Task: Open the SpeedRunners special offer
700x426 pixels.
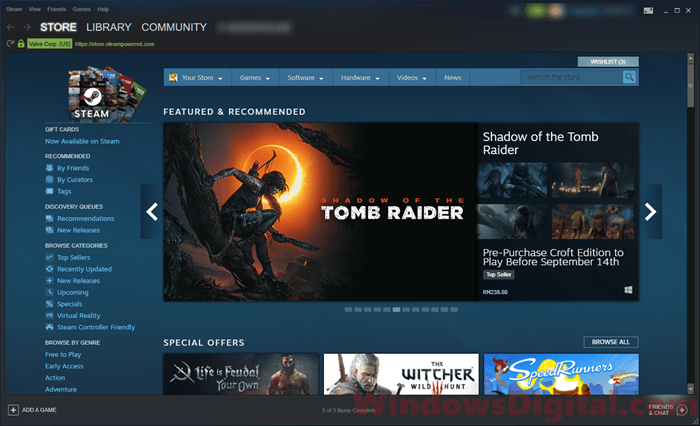Action: point(561,374)
